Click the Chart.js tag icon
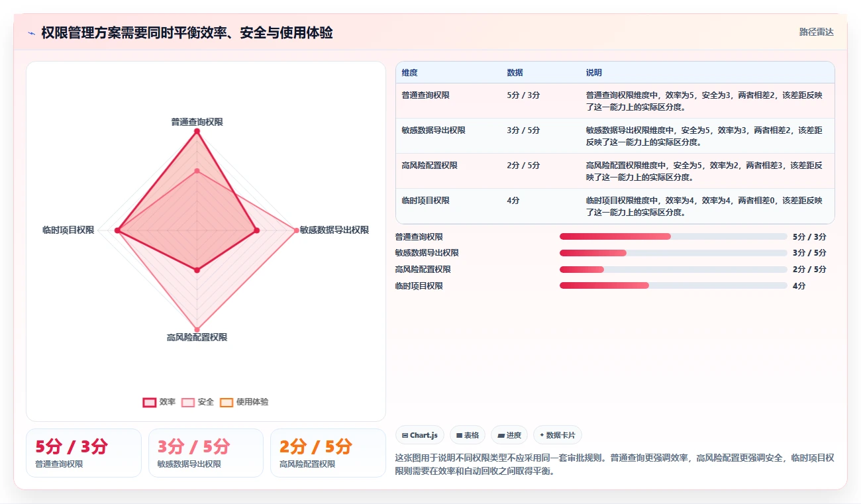Screen dimensions: 861x504 point(405,435)
